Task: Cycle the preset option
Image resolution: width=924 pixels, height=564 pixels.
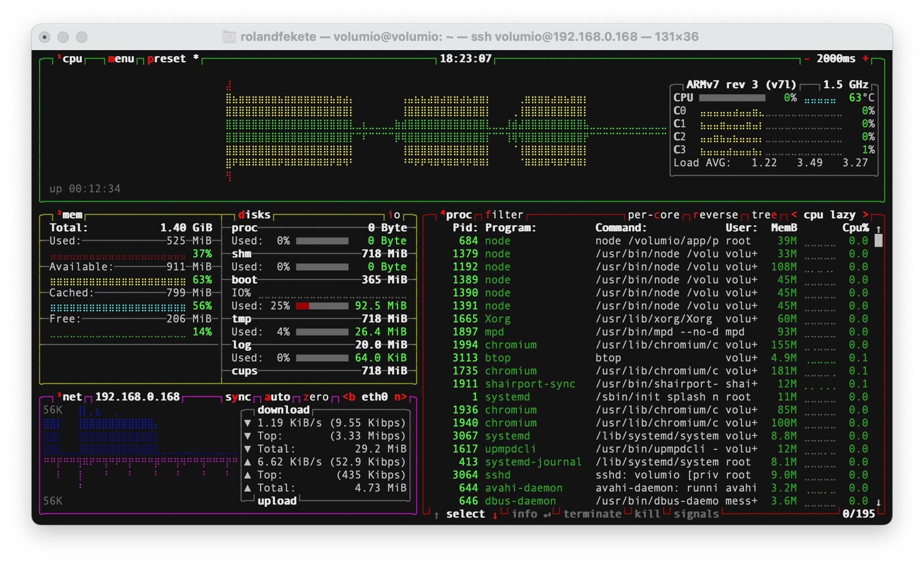Action: point(166,59)
